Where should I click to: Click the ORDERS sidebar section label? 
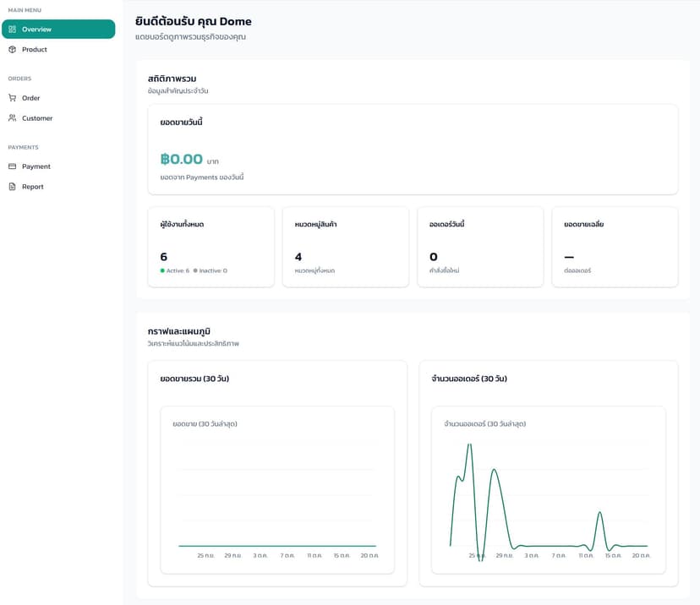19,79
